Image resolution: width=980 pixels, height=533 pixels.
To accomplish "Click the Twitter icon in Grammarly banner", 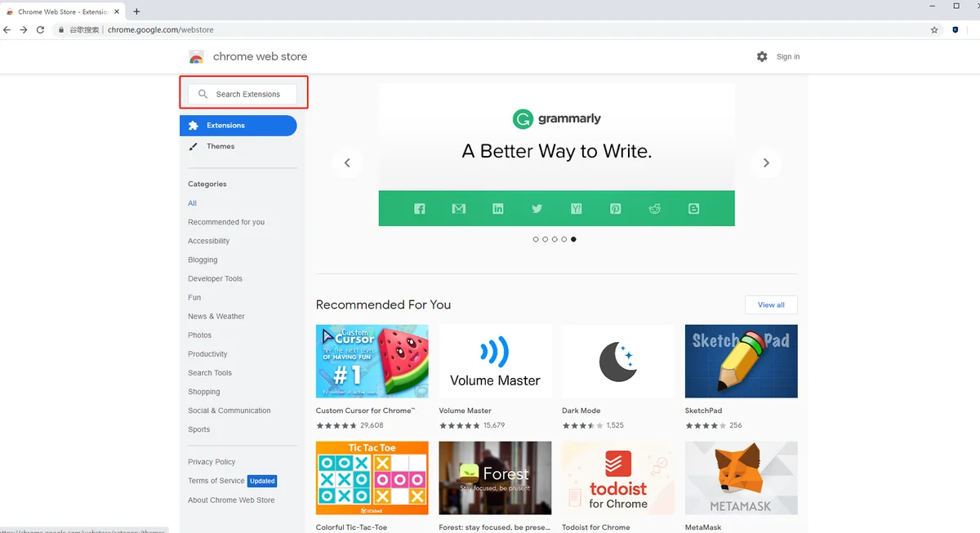I will pos(537,209).
